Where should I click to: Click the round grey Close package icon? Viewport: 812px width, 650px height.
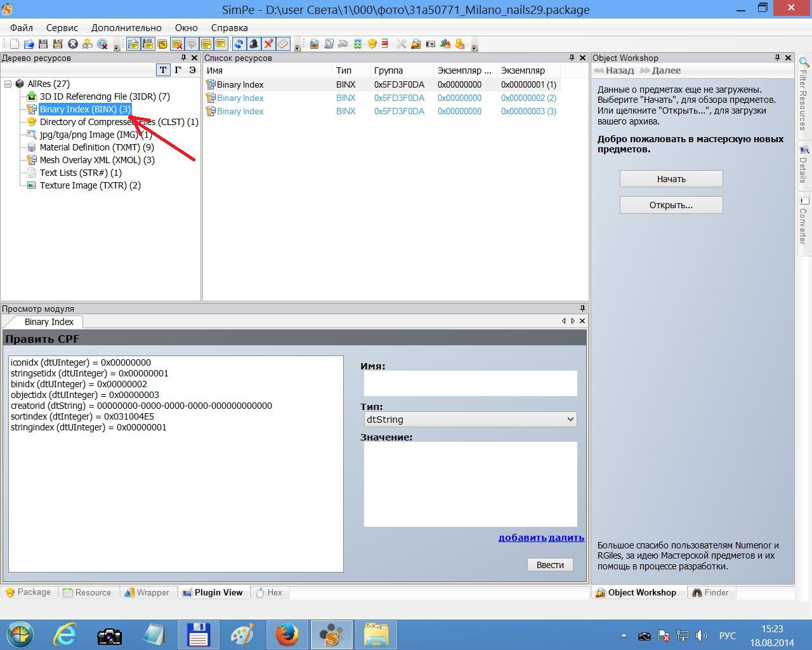pos(72,44)
